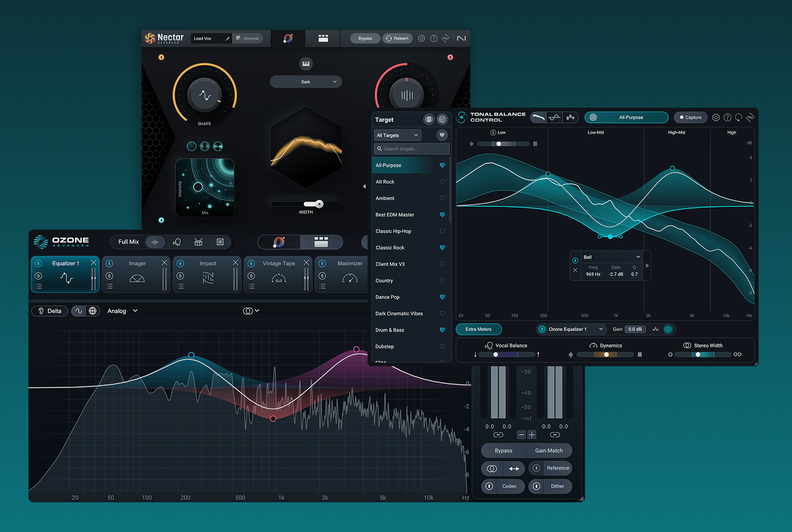
Task: Select the Dance Pop target entry
Action: pos(387,297)
